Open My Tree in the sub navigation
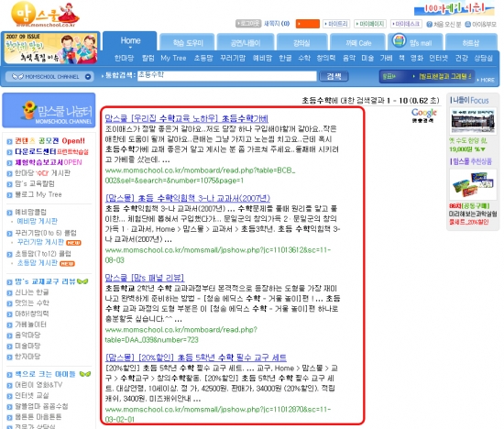This screenshot has height=429, width=504. pos(173,58)
